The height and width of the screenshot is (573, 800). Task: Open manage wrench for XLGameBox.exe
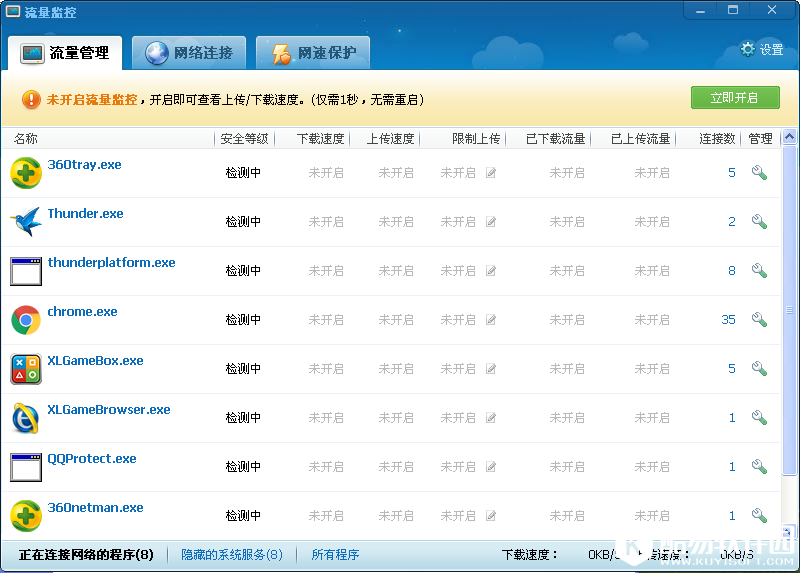click(x=759, y=369)
